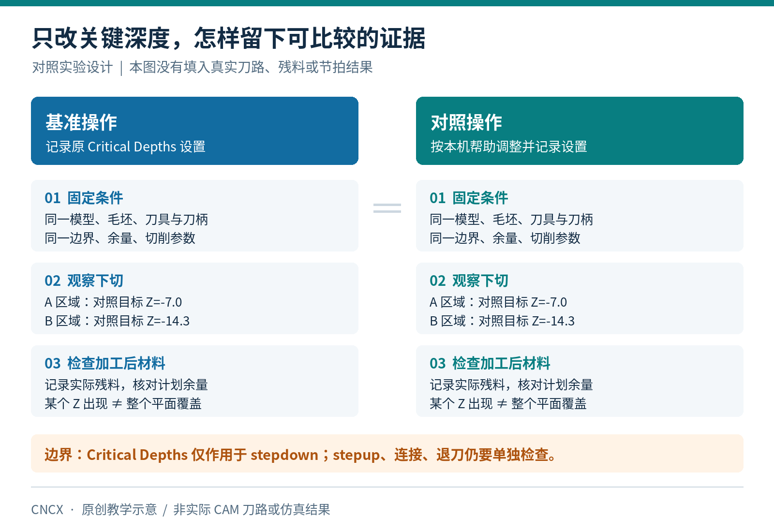This screenshot has height=532, width=774.
Task: Click 01 固定条件 heading in the 基准操作 column
Action: point(84,198)
